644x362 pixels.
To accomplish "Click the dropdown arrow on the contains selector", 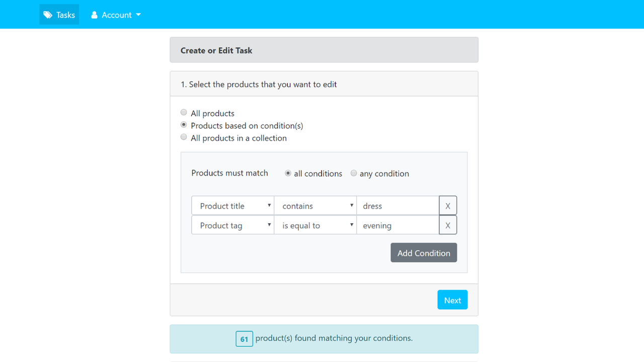I will click(352, 206).
